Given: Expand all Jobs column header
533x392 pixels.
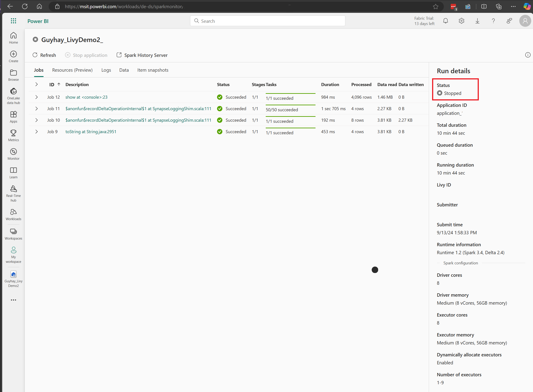Looking at the screenshot, I should pos(37,84).
